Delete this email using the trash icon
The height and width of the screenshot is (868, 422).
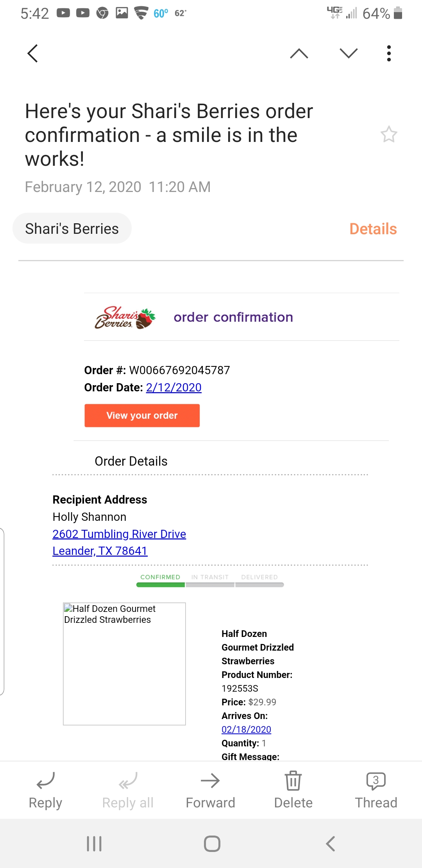point(293,790)
